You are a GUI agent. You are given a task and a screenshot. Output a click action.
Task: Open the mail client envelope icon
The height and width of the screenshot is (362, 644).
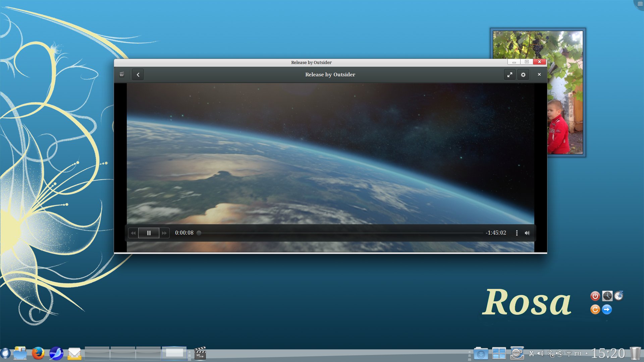[x=74, y=353]
